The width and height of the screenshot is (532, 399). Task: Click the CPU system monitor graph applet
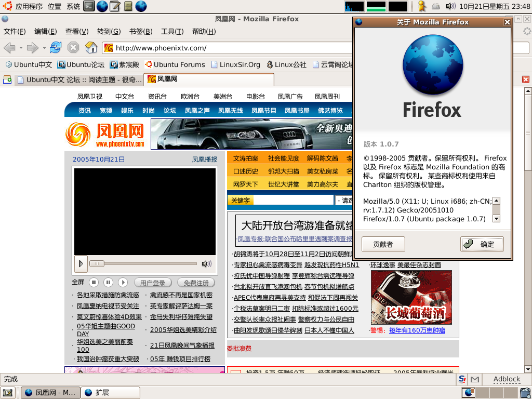pyautogui.click(x=354, y=6)
